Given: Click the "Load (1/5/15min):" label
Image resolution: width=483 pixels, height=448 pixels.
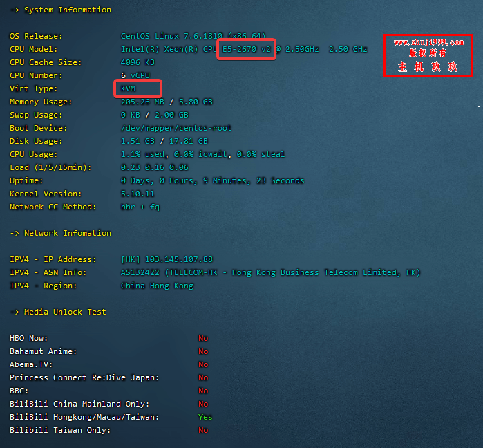Looking at the screenshot, I should point(50,167).
